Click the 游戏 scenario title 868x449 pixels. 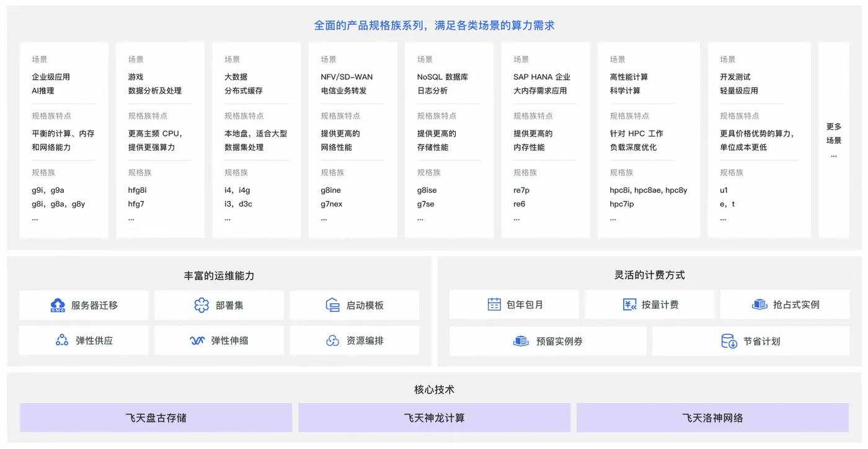tap(136, 77)
